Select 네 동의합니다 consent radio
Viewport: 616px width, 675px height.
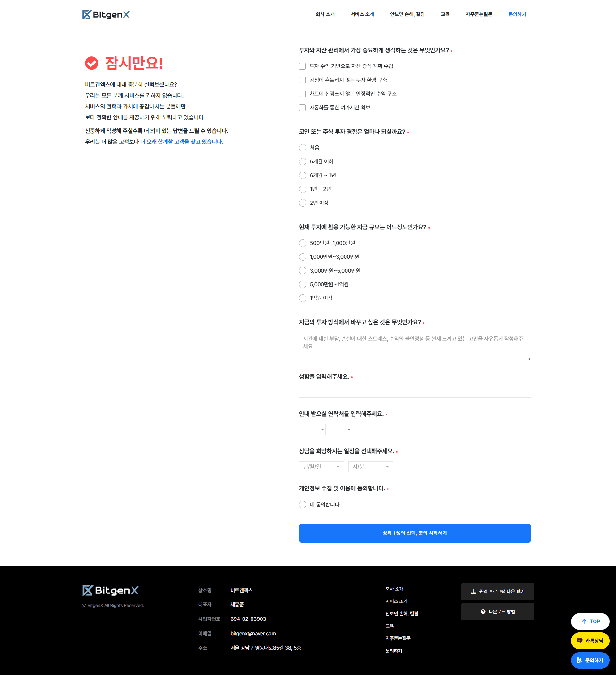coord(303,505)
